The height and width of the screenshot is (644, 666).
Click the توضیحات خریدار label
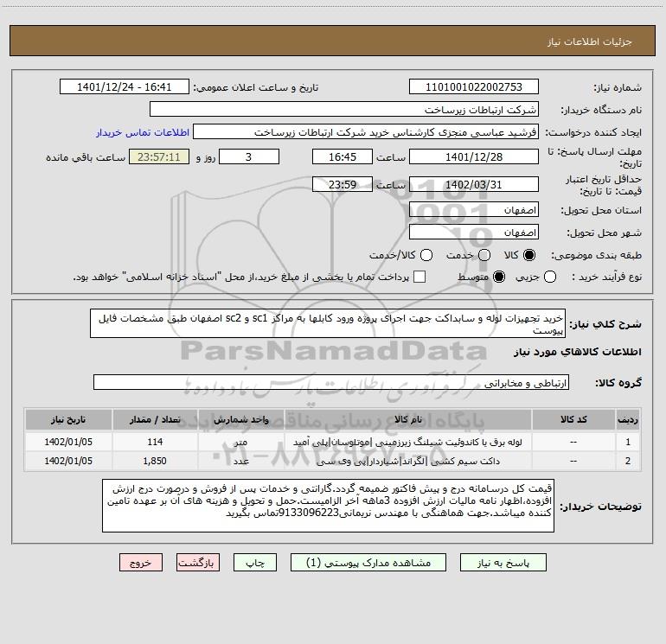coord(600,507)
